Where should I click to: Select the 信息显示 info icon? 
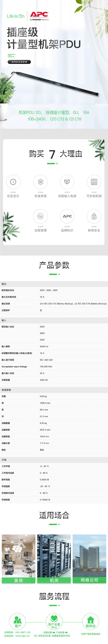13,182
